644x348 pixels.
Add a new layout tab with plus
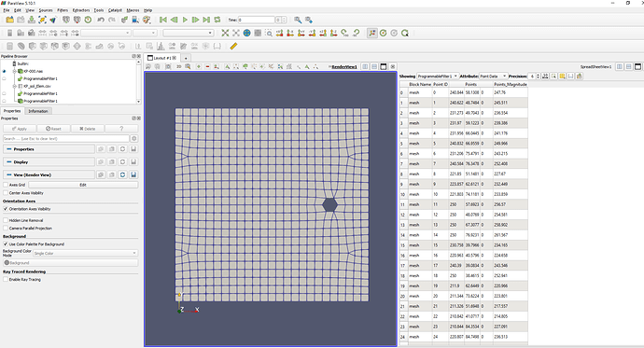(x=186, y=58)
